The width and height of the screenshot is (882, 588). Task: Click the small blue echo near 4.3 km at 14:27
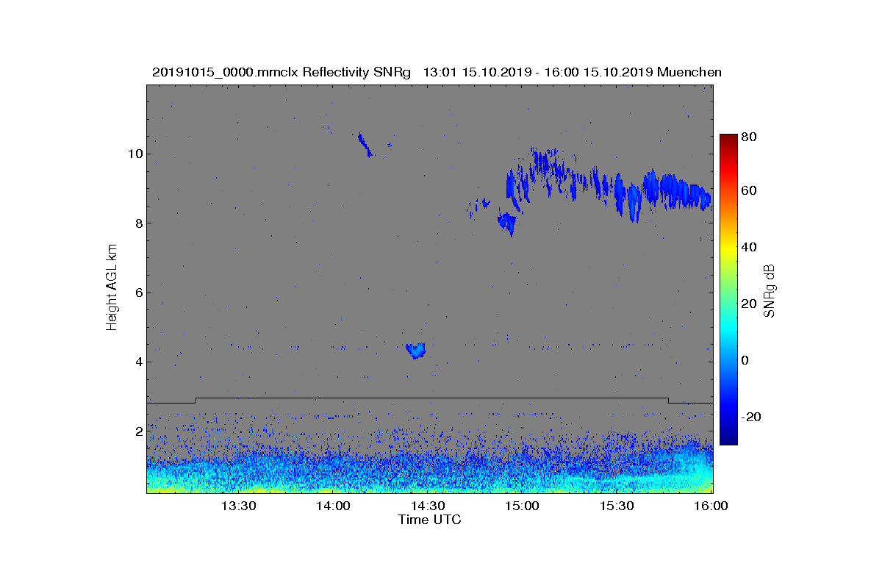pos(416,351)
